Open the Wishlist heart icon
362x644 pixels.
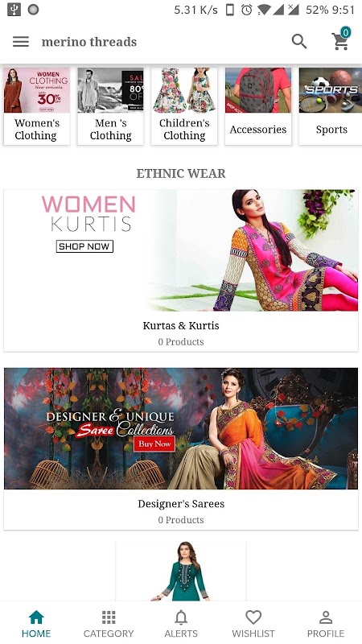(253, 617)
